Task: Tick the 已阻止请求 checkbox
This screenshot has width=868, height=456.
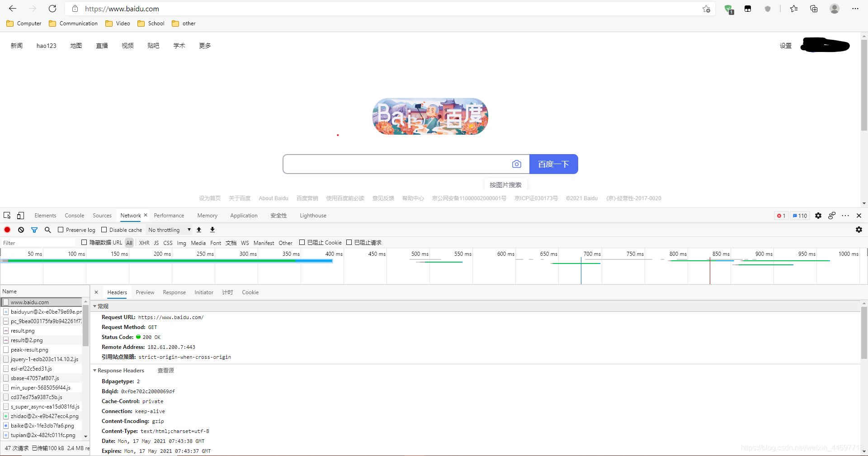Action: pyautogui.click(x=349, y=242)
